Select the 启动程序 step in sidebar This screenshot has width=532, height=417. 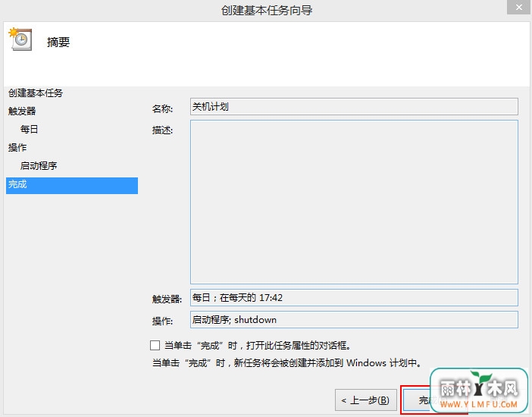39,166
